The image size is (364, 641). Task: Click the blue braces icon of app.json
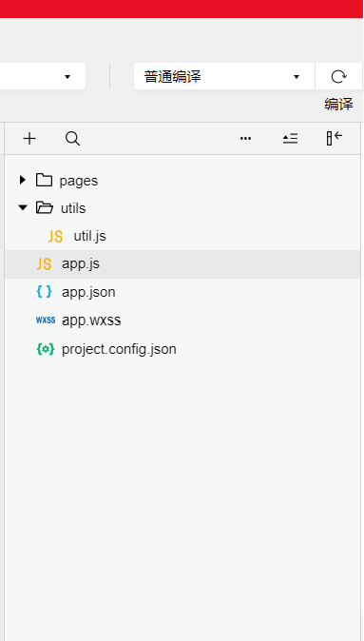tap(44, 291)
